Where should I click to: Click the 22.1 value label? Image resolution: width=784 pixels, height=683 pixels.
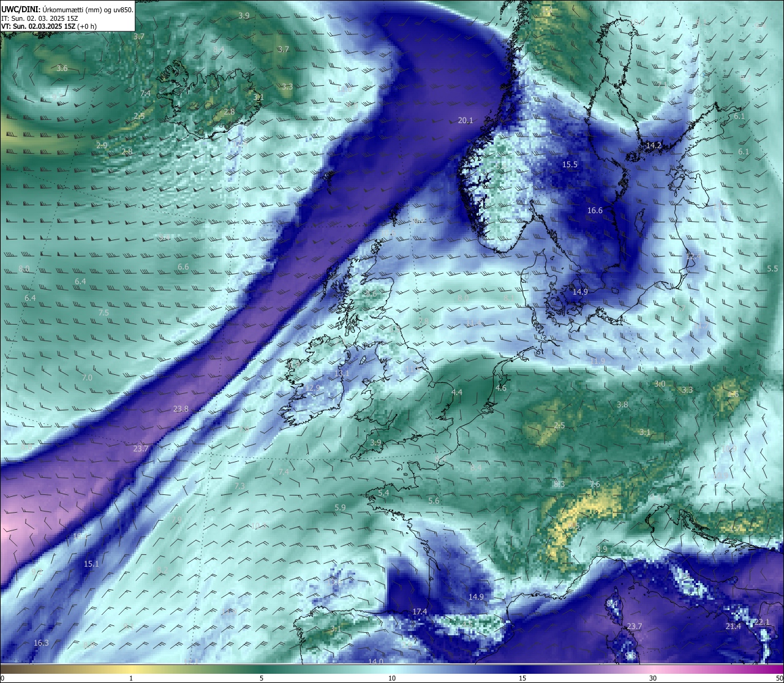tap(762, 622)
